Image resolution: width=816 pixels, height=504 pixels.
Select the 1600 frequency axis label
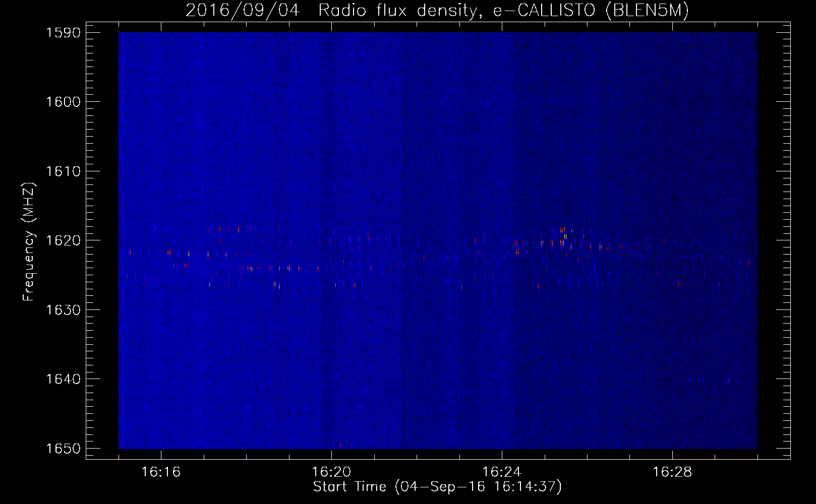[x=63, y=102]
